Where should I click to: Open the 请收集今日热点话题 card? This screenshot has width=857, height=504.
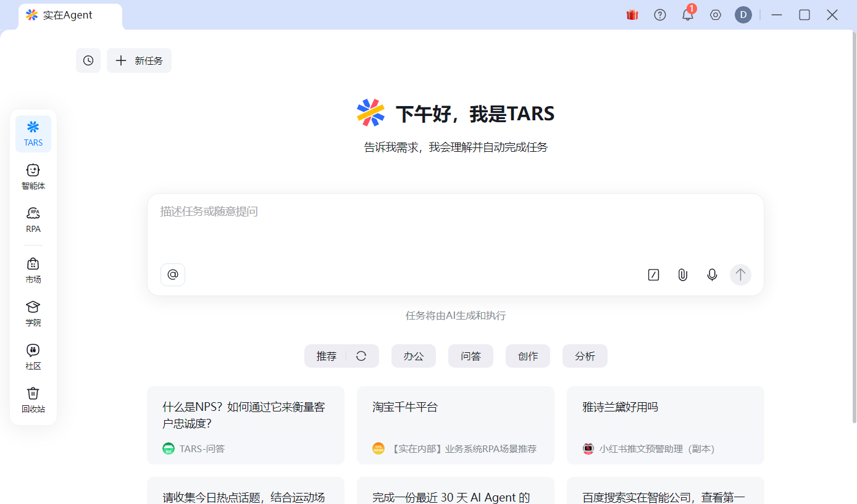click(x=246, y=491)
